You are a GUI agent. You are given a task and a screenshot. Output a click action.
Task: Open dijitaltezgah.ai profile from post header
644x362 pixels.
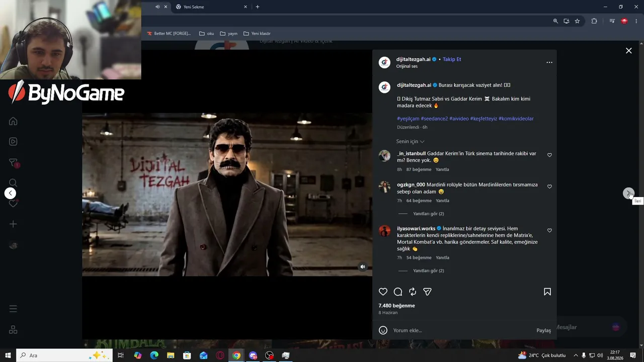pos(413,59)
